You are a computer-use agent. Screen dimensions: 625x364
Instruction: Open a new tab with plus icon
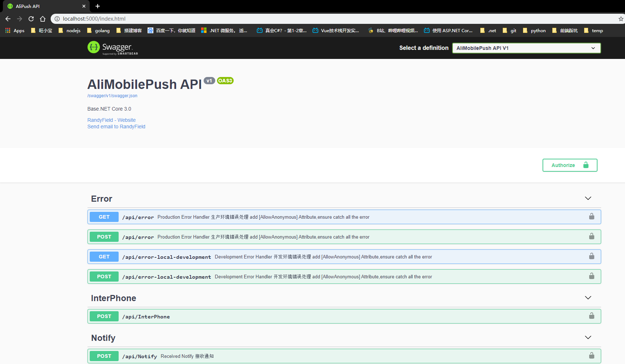pyautogui.click(x=98, y=6)
